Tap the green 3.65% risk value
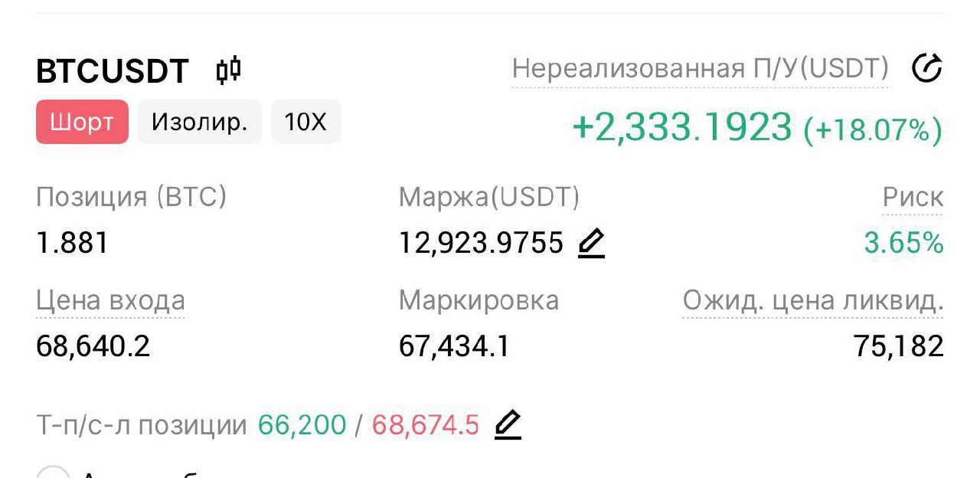980x478 pixels. coord(903,244)
